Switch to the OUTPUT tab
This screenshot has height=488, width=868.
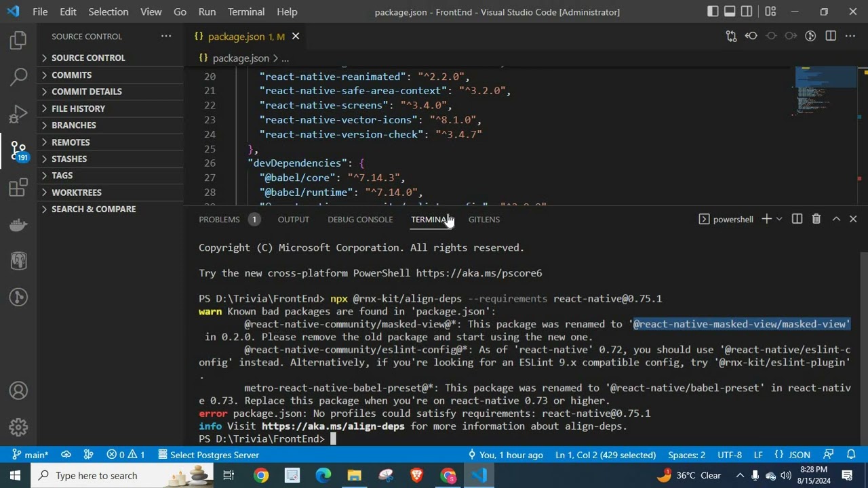coord(293,219)
